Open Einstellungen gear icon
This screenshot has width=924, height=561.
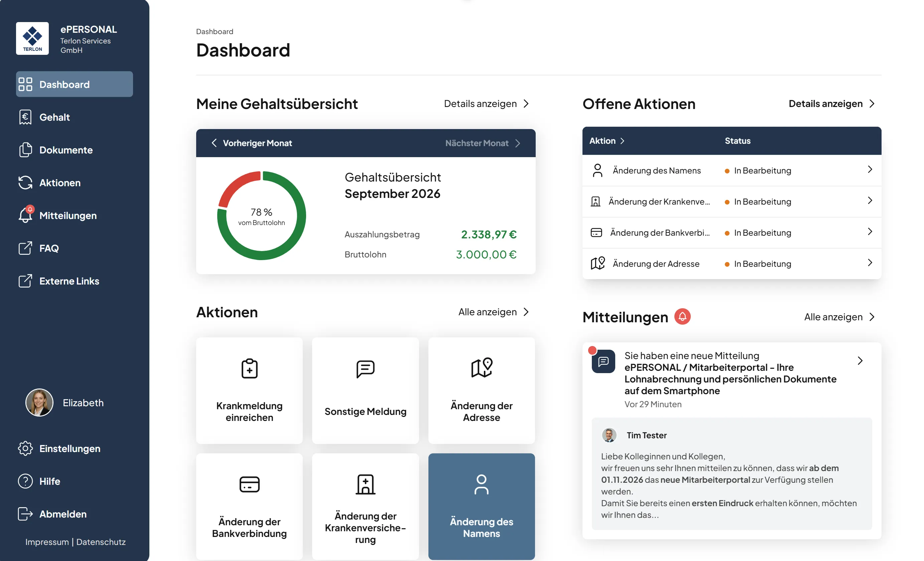[25, 448]
